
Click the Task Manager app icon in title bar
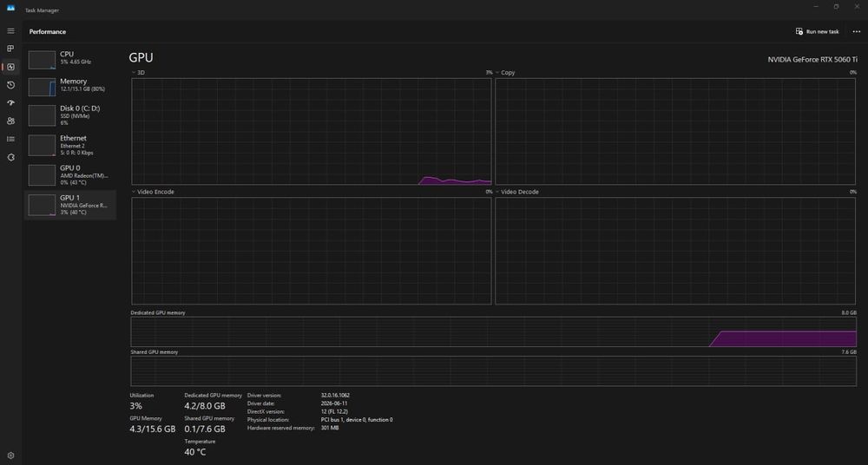(10, 8)
